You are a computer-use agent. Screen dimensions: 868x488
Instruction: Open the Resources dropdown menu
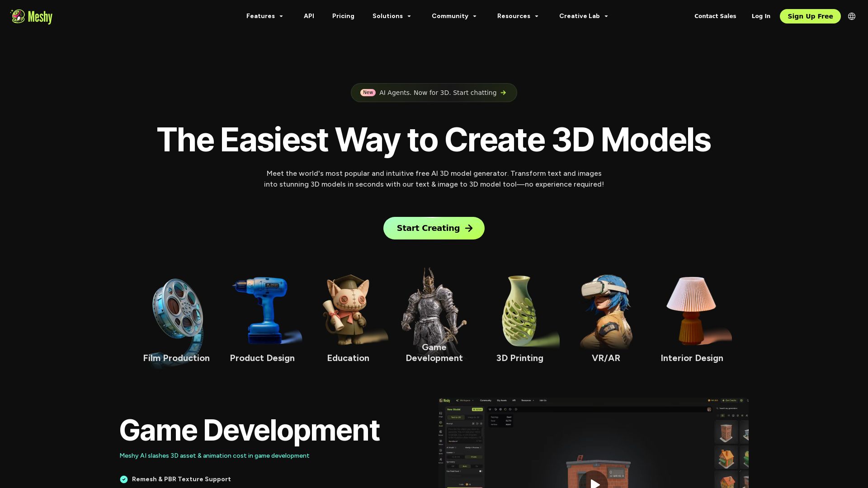click(x=518, y=16)
